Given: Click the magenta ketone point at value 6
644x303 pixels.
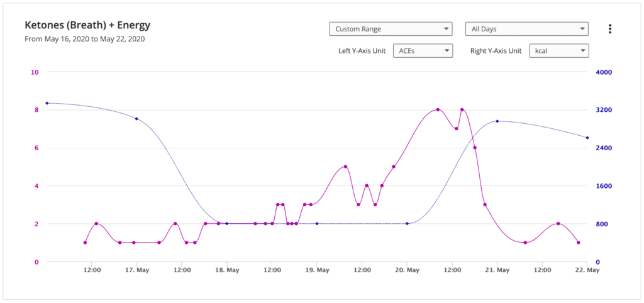Looking at the screenshot, I should pos(475,148).
